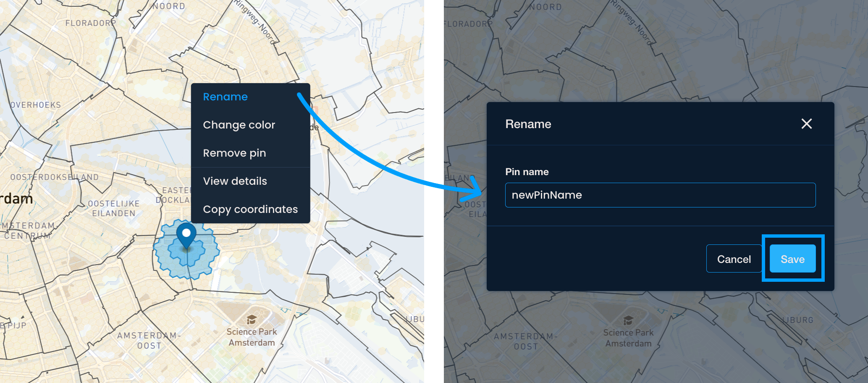Click the Pin name input field
Screen dimensions: 868x383
[x=660, y=195]
